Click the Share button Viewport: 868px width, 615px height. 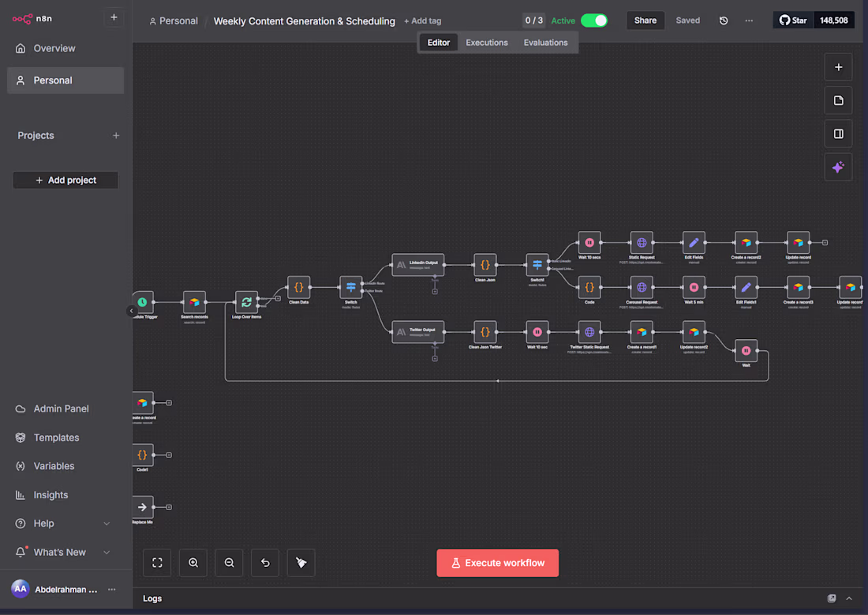click(x=645, y=20)
